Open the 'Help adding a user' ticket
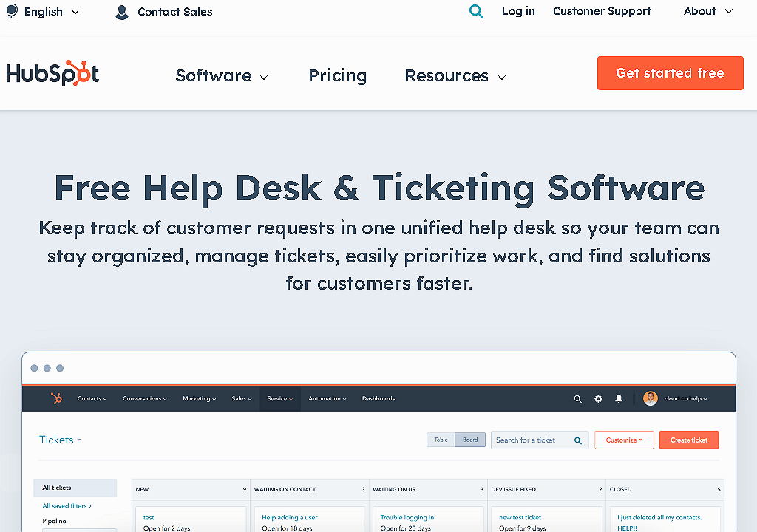This screenshot has width=757, height=532. (290, 517)
